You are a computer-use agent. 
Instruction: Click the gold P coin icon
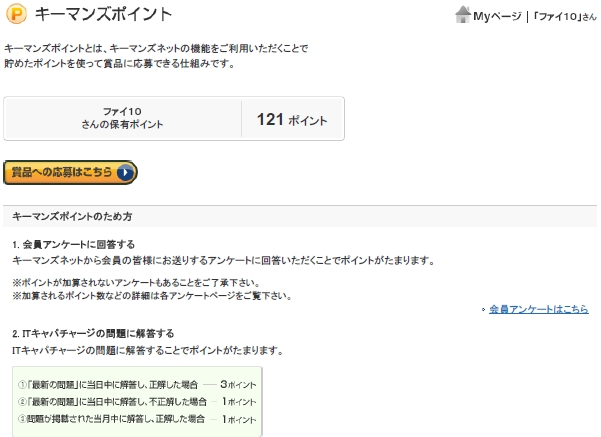[15, 15]
